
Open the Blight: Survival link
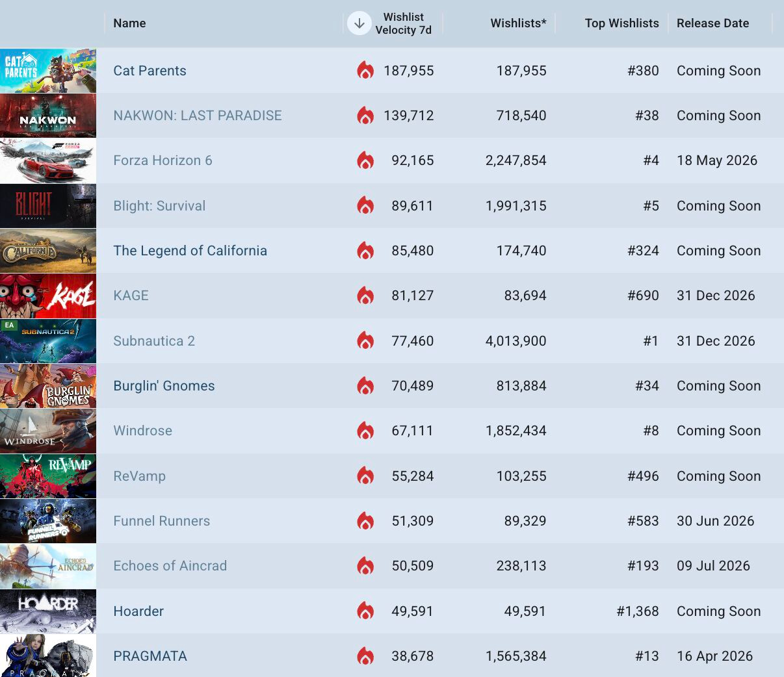[159, 206]
